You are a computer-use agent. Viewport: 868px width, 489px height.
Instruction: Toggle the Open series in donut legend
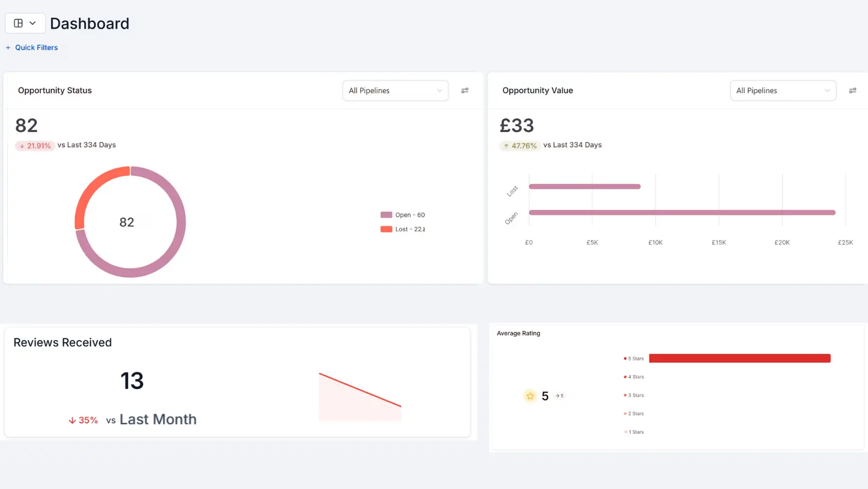pyautogui.click(x=403, y=215)
